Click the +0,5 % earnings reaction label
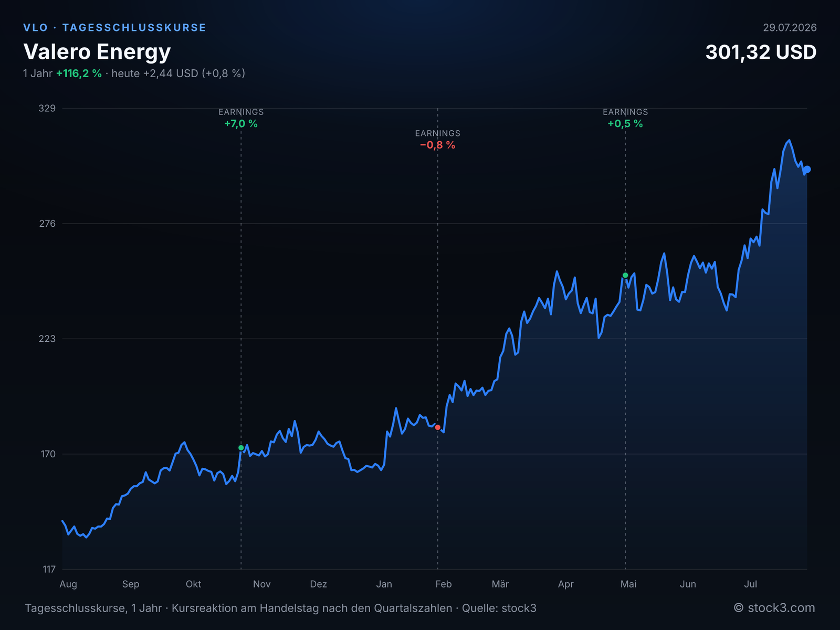 [625, 124]
